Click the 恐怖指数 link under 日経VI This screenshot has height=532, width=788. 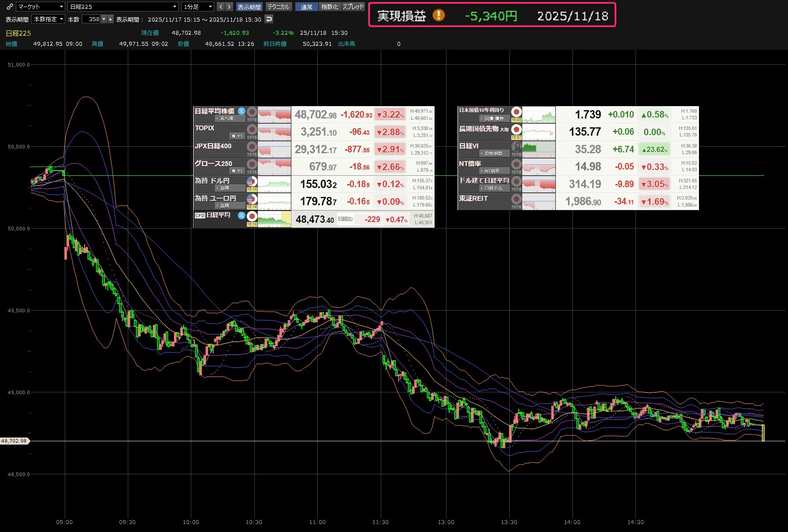(493, 153)
